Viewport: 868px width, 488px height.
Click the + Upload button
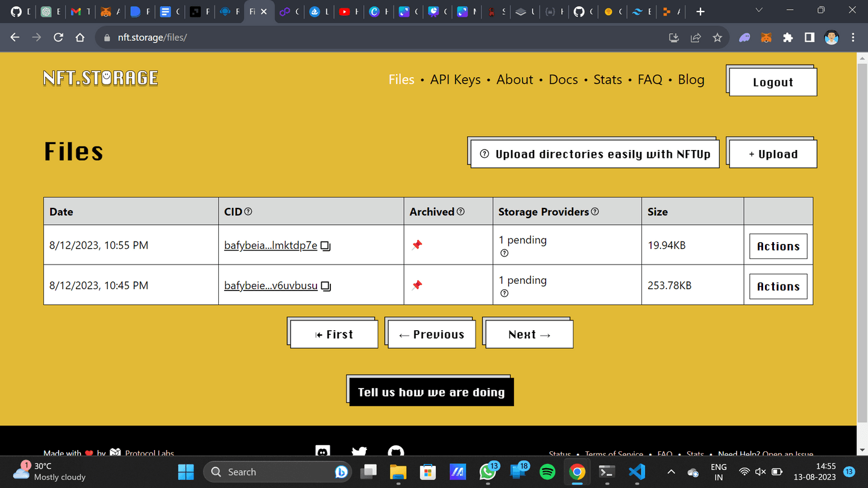point(773,154)
